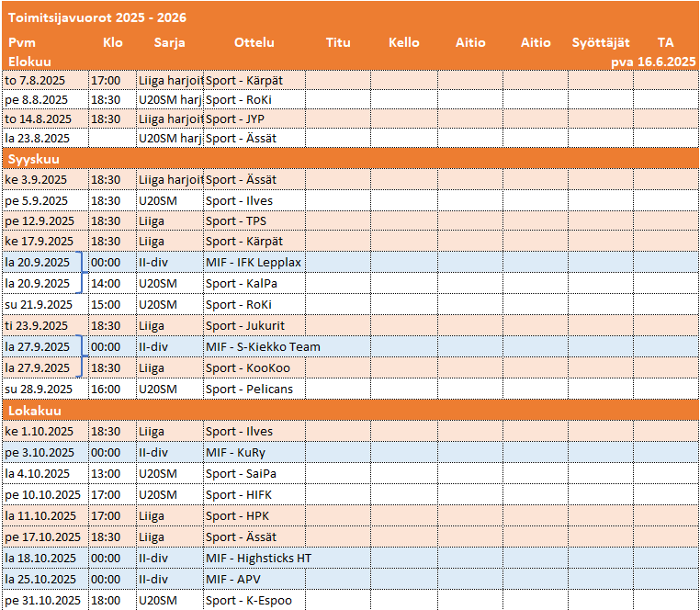Click the 'Pvm' column header
700x610 pixels.
click(x=22, y=42)
